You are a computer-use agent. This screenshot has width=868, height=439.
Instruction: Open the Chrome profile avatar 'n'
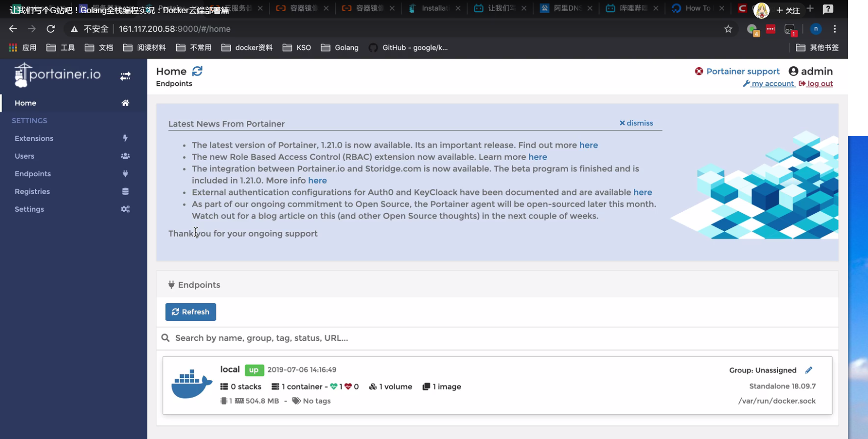point(816,29)
